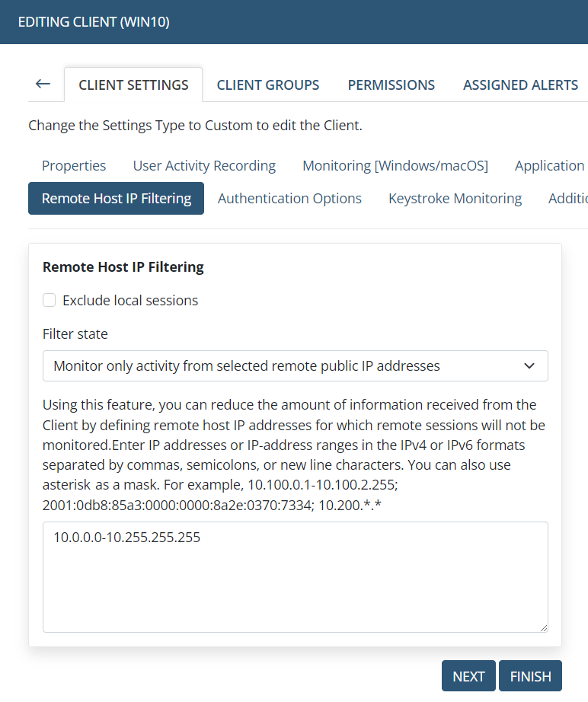Image resolution: width=588 pixels, height=702 pixels.
Task: Switch to the Client Settings tab
Action: coord(133,85)
